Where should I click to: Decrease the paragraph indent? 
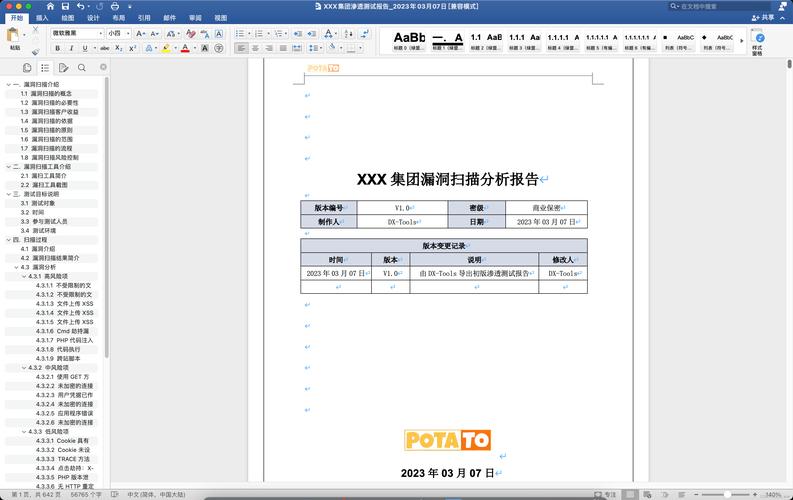click(298, 33)
